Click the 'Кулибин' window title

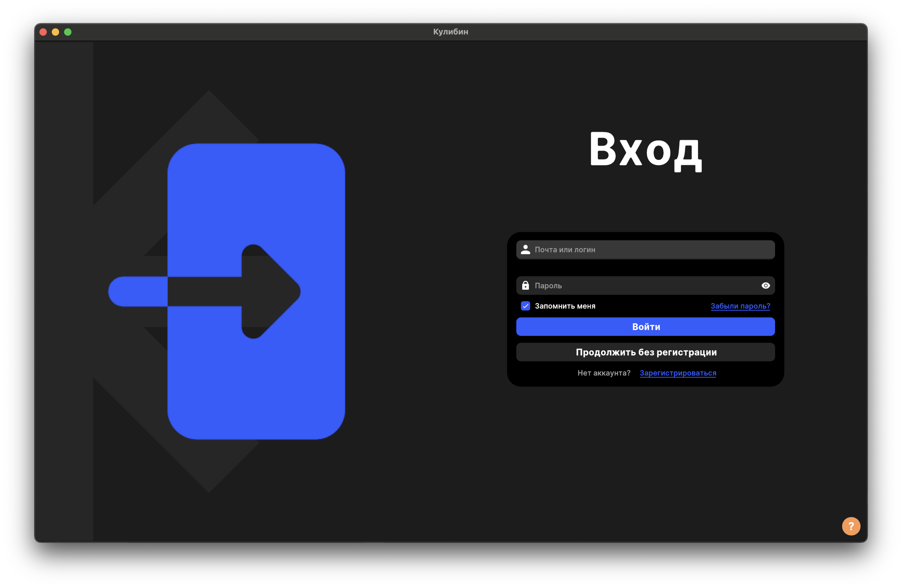(451, 32)
